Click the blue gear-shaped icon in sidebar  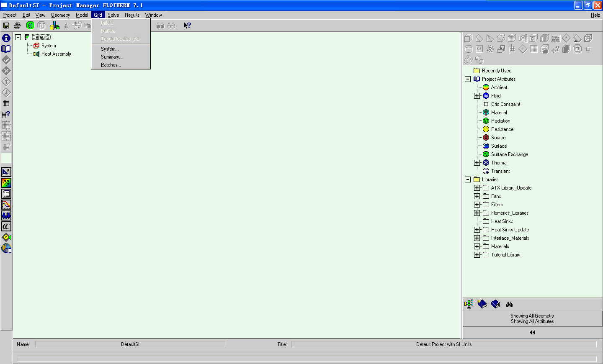tap(6, 215)
